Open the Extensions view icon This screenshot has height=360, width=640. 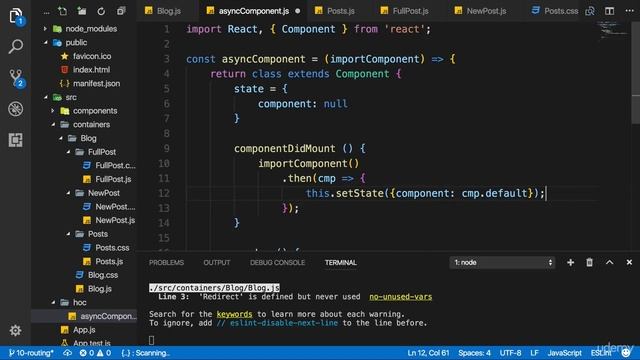point(16,140)
